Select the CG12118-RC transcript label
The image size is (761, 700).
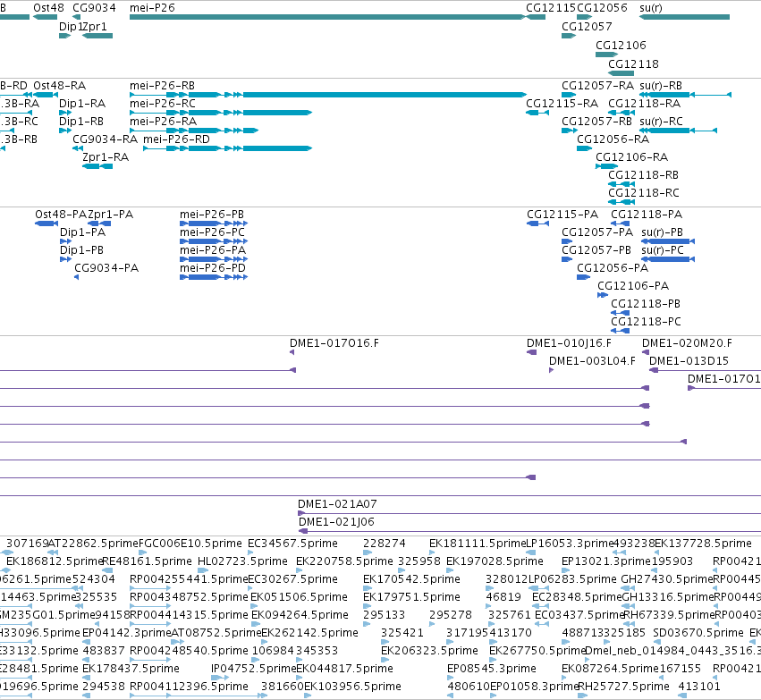[x=644, y=193]
